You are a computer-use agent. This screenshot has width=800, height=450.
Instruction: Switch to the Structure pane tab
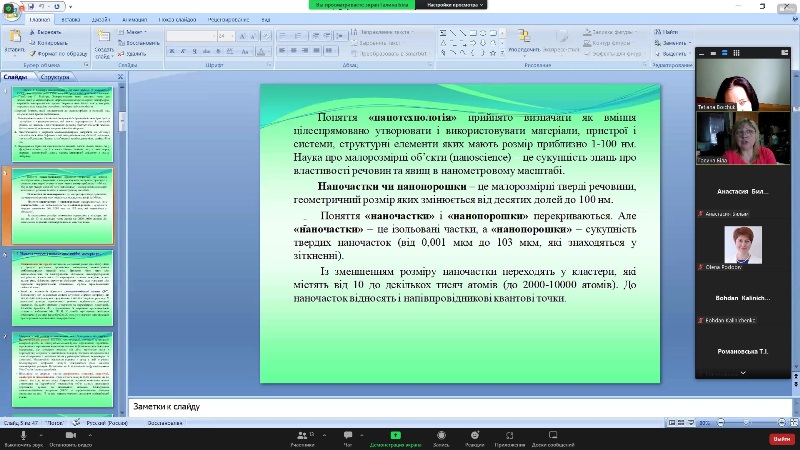tap(55, 77)
